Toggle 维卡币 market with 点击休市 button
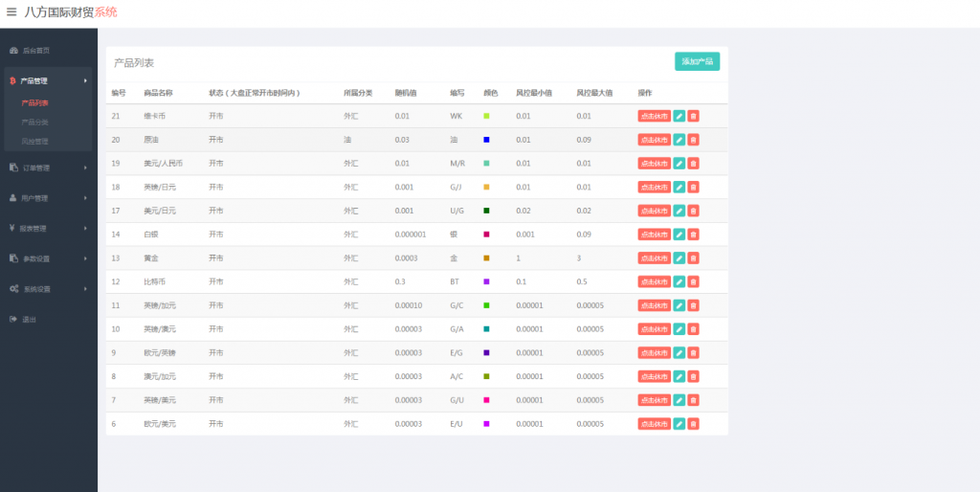This screenshot has height=492, width=980. pos(654,116)
